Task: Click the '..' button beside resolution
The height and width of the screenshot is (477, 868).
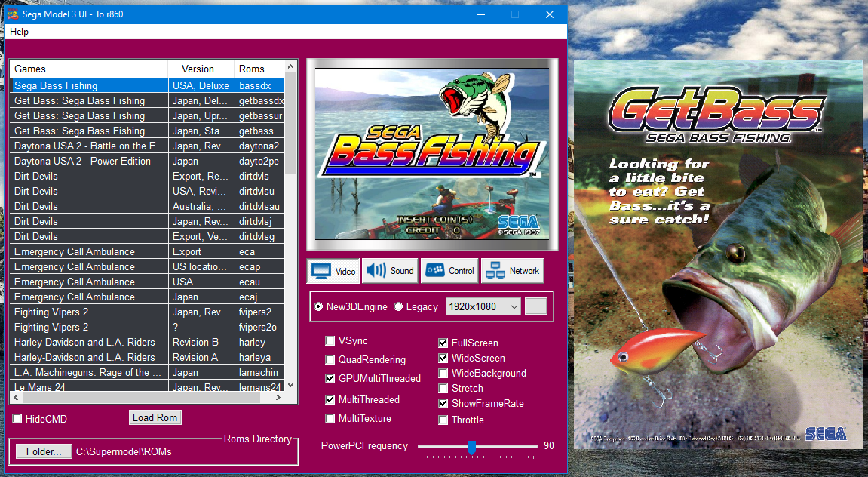Action: pos(536,306)
